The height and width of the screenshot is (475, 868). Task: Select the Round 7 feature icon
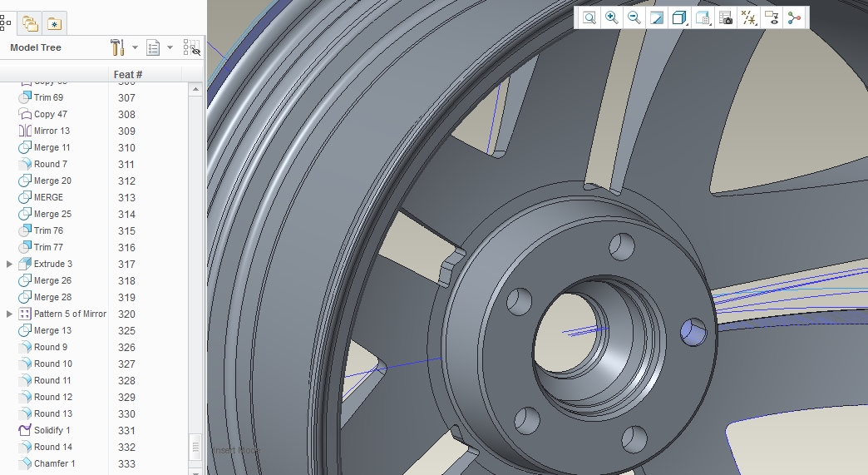click(25, 164)
